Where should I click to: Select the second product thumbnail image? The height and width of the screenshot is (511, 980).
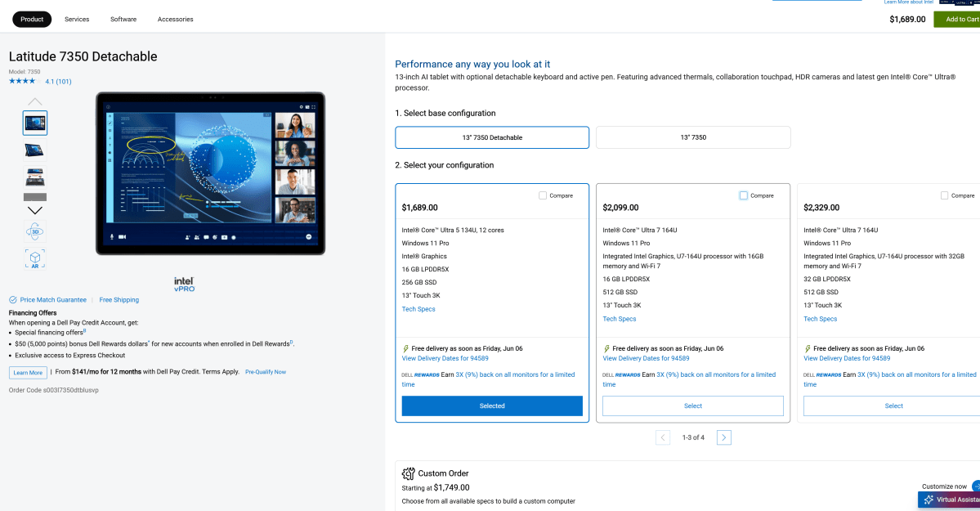(x=35, y=150)
